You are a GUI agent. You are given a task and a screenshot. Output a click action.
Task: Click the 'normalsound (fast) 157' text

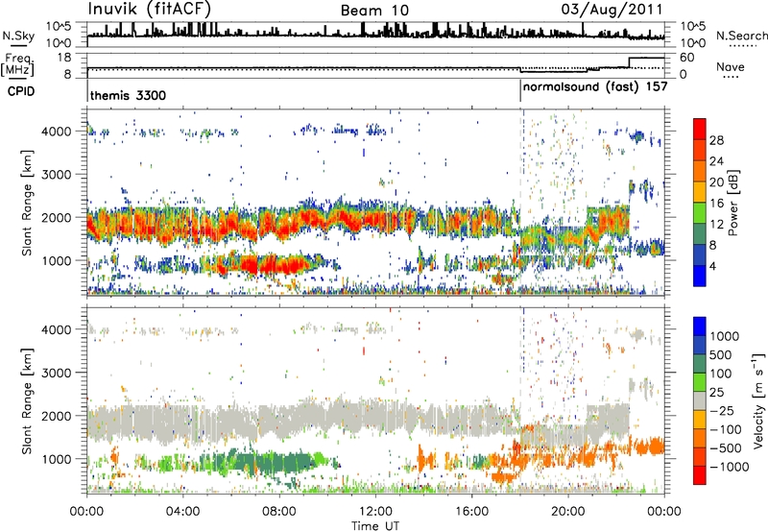coord(595,86)
